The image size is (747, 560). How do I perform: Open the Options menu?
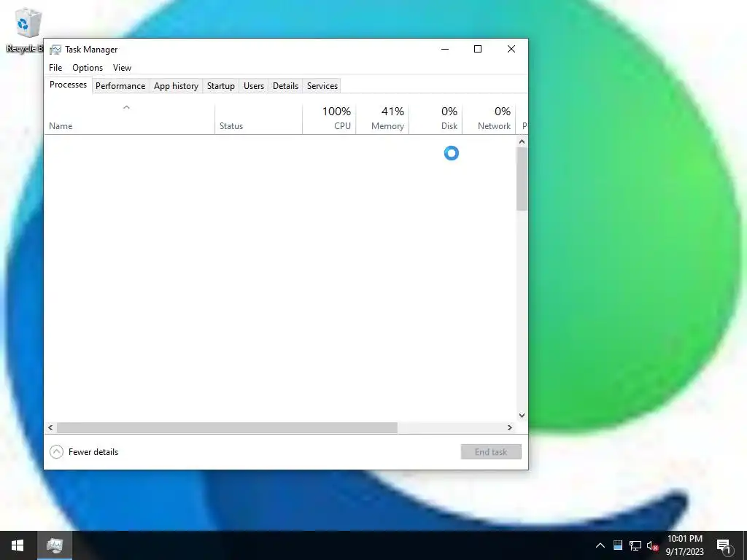pos(88,68)
